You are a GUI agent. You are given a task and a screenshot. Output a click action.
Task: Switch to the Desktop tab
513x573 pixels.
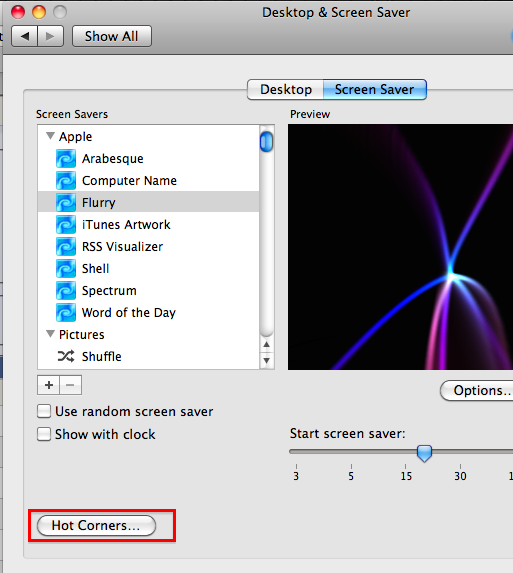click(x=285, y=90)
